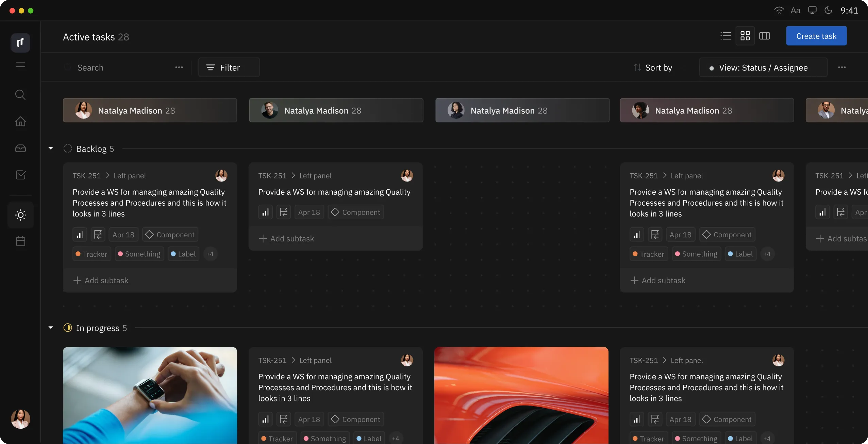Collapse the In progress section

[51, 328]
